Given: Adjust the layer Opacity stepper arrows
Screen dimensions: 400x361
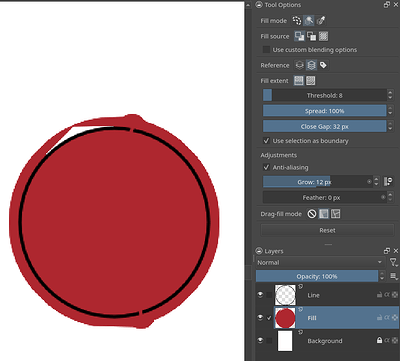Looking at the screenshot, I should pos(382,276).
